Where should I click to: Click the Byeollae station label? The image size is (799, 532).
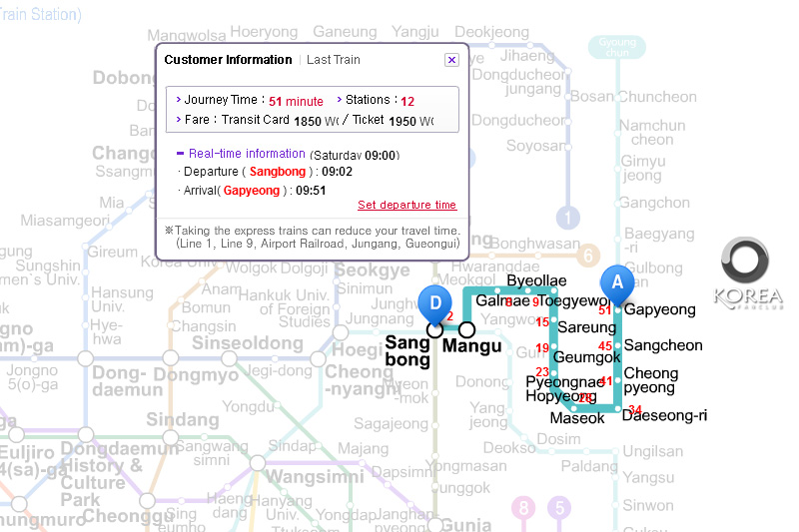pyautogui.click(x=536, y=281)
